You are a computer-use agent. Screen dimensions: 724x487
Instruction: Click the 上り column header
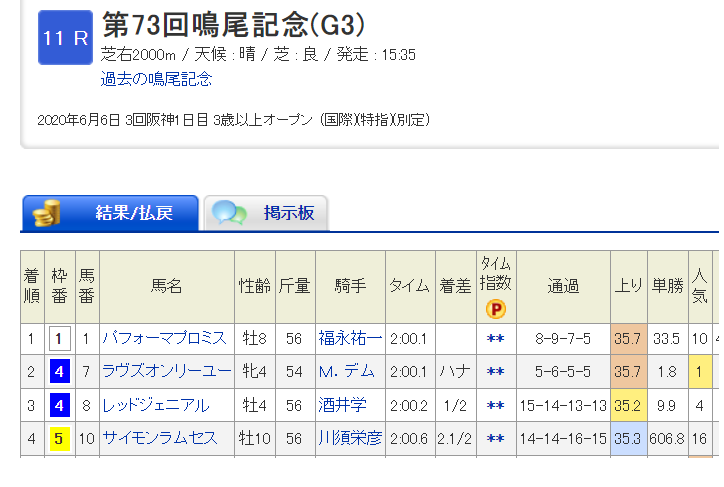click(628, 286)
